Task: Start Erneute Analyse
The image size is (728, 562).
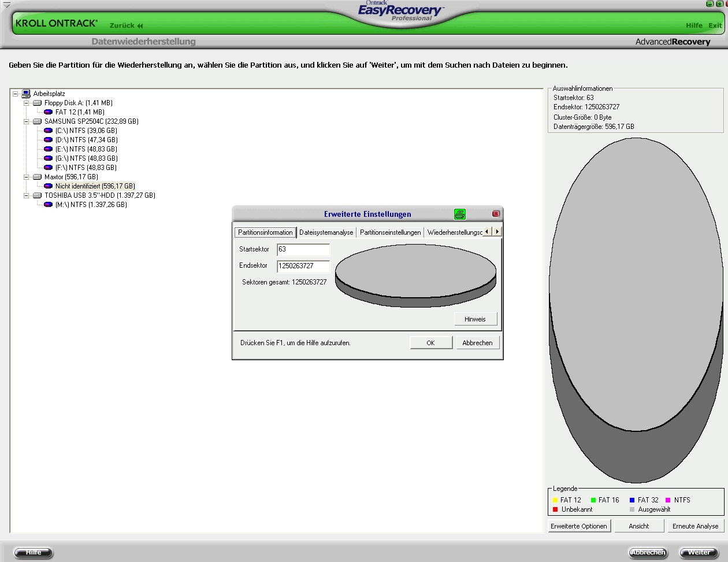Action: (x=696, y=526)
